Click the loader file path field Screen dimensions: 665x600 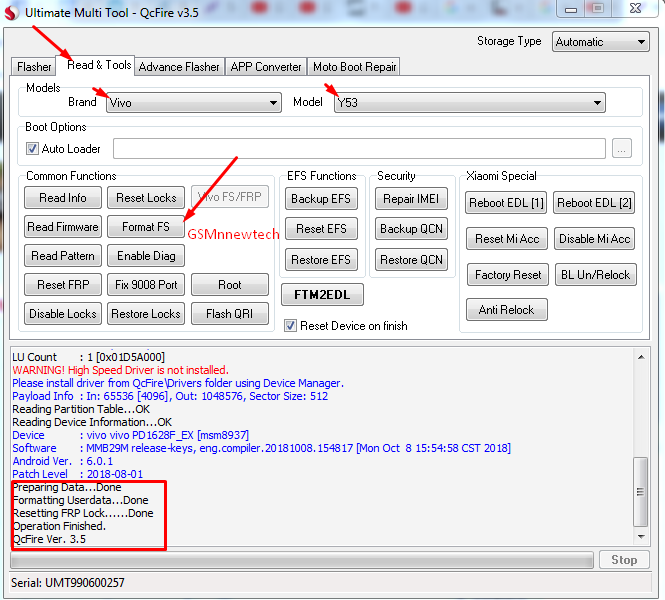[359, 148]
